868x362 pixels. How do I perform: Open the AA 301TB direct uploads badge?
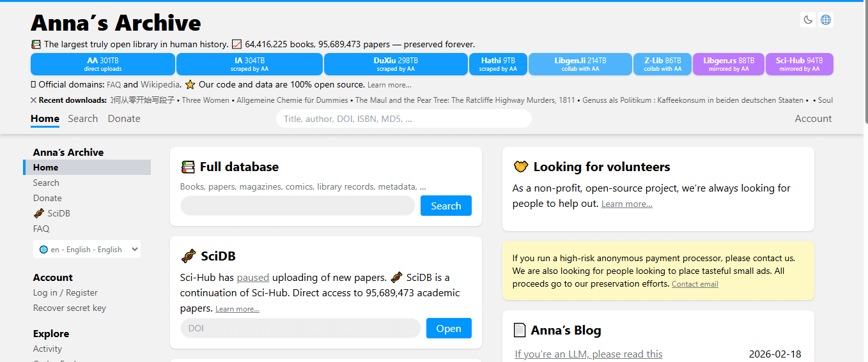pyautogui.click(x=103, y=64)
